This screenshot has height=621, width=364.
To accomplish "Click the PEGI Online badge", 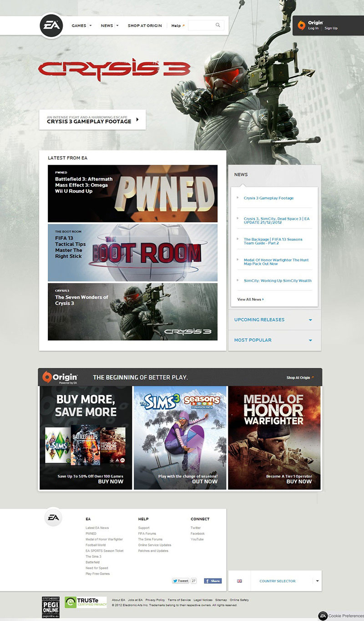I will [x=51, y=607].
